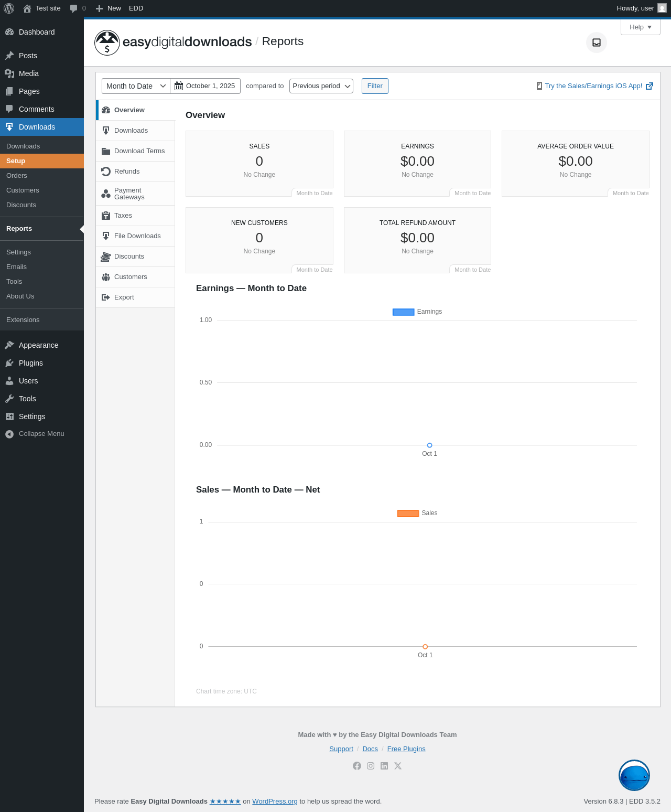671x812 pixels.
Task: Open the About Us submenu item
Action: [x=42, y=296]
